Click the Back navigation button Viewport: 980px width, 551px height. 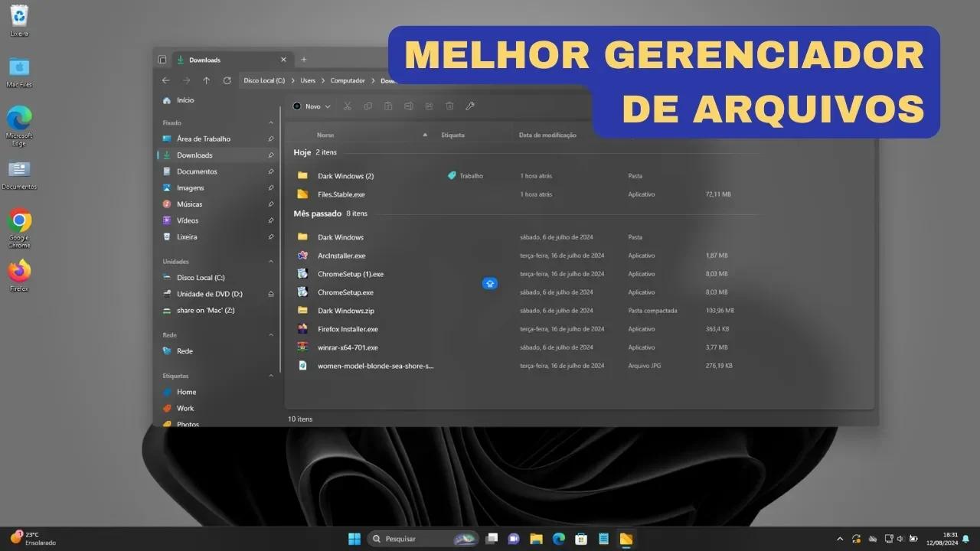[x=165, y=80]
